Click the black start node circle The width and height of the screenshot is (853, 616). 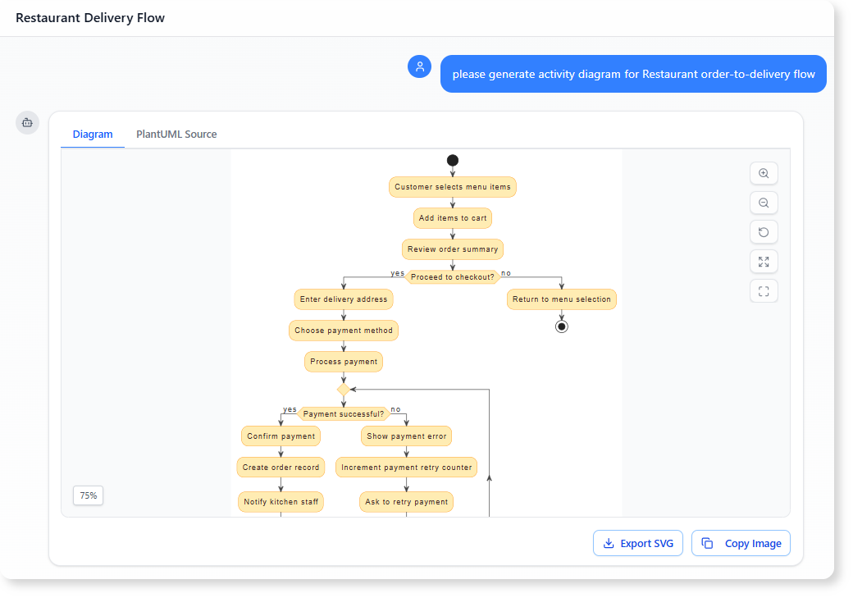pos(452,160)
